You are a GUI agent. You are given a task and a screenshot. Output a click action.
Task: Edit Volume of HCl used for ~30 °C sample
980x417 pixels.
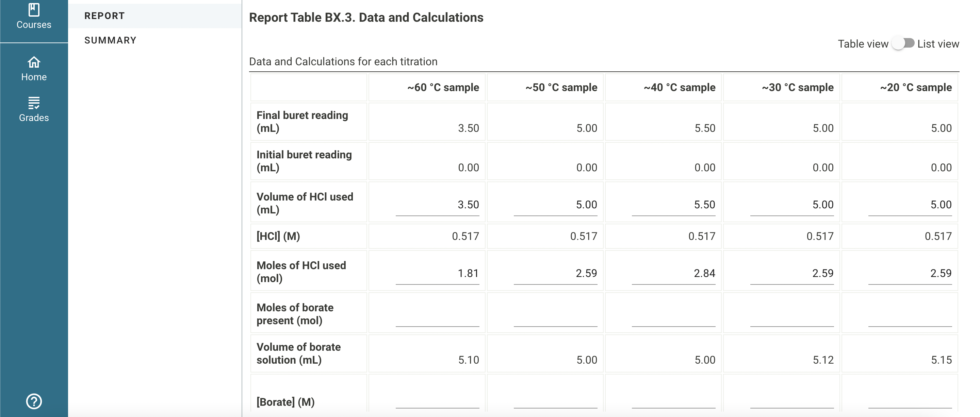tap(792, 205)
